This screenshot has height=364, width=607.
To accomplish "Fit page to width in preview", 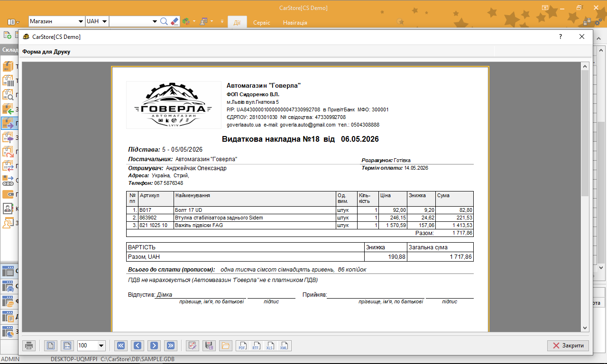I will [x=67, y=346].
